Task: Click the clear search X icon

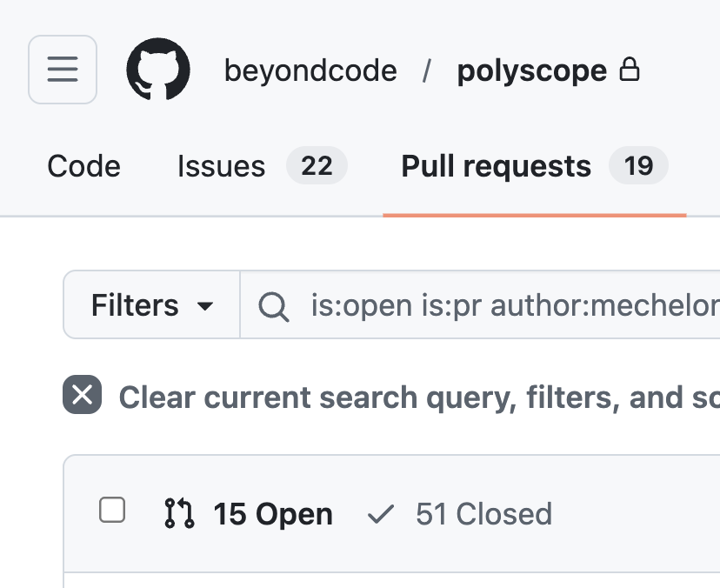Action: point(83,395)
